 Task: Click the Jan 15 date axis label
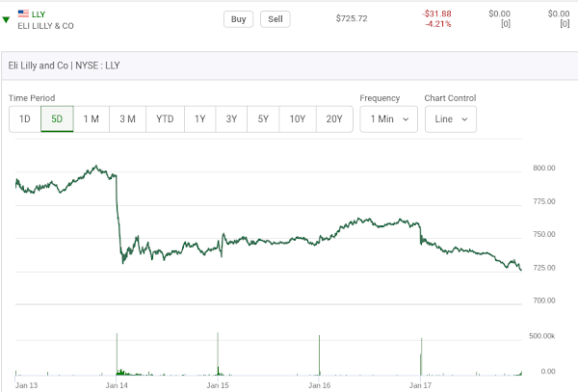point(218,385)
